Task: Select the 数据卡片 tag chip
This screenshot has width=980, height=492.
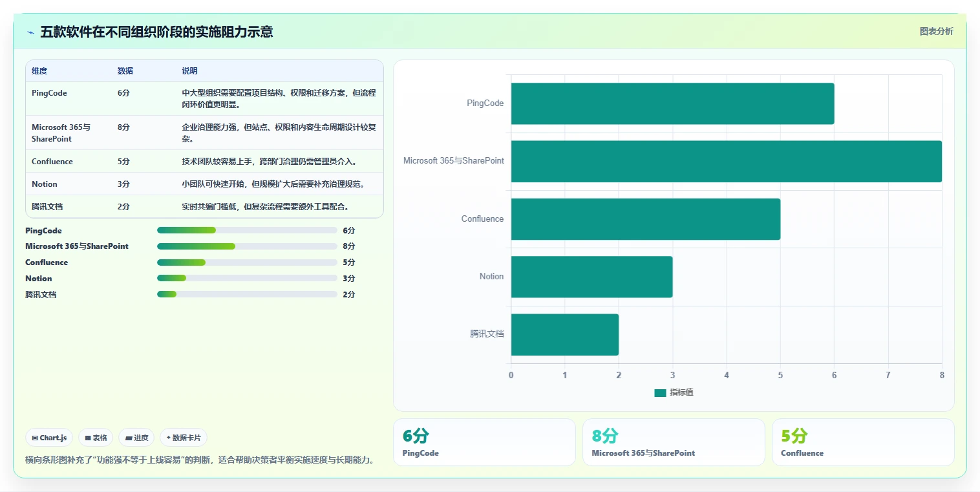Action: [x=184, y=438]
